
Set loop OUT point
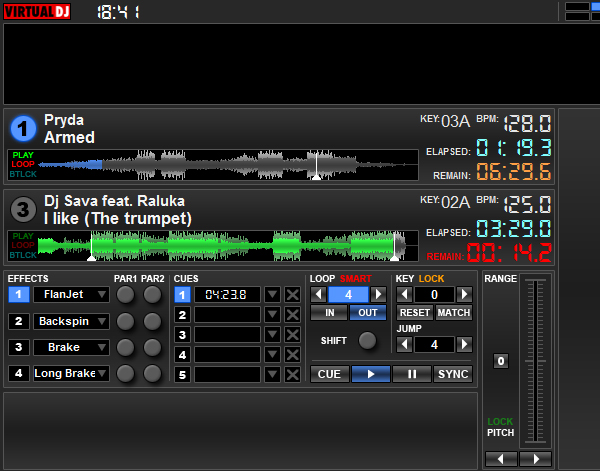(x=368, y=313)
